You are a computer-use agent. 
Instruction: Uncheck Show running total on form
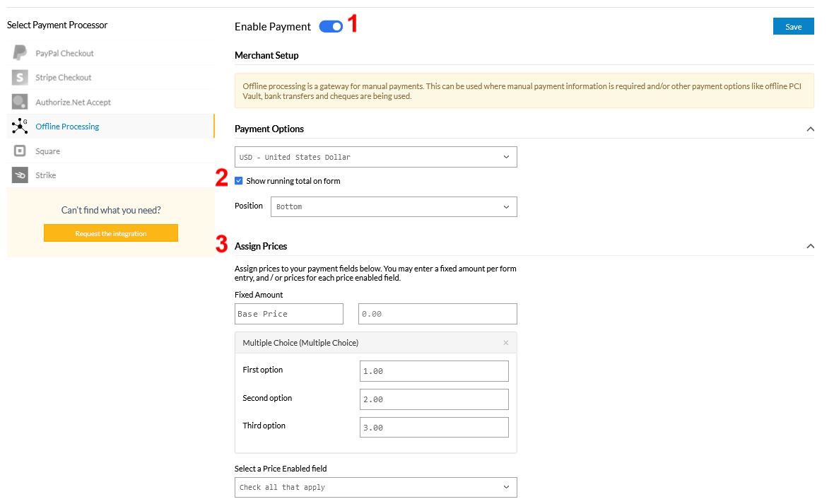click(239, 181)
